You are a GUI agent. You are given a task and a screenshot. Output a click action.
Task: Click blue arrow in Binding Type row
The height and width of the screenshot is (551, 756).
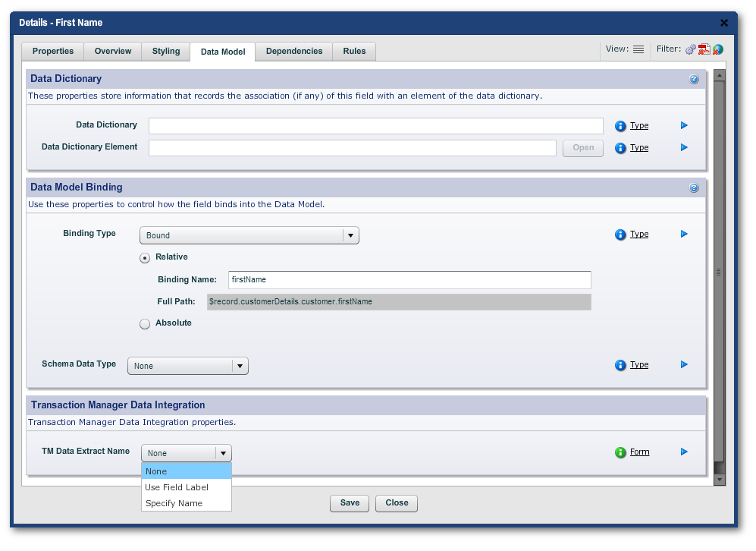point(684,234)
